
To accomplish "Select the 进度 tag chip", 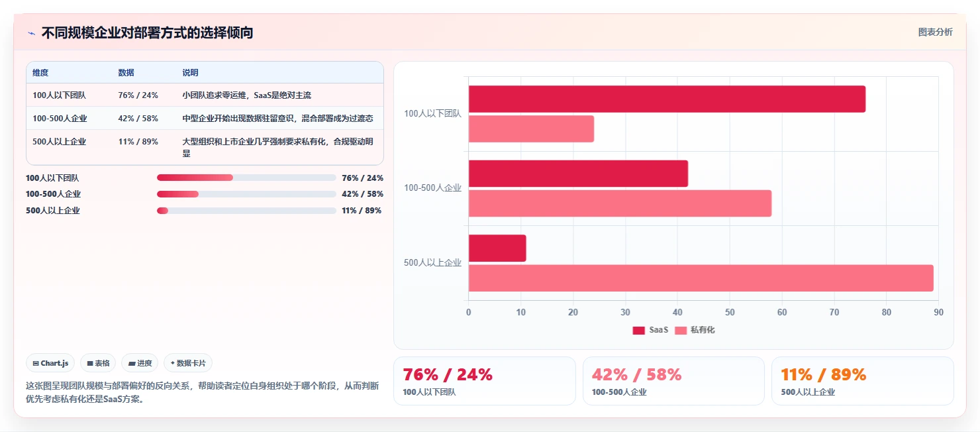I will (140, 363).
